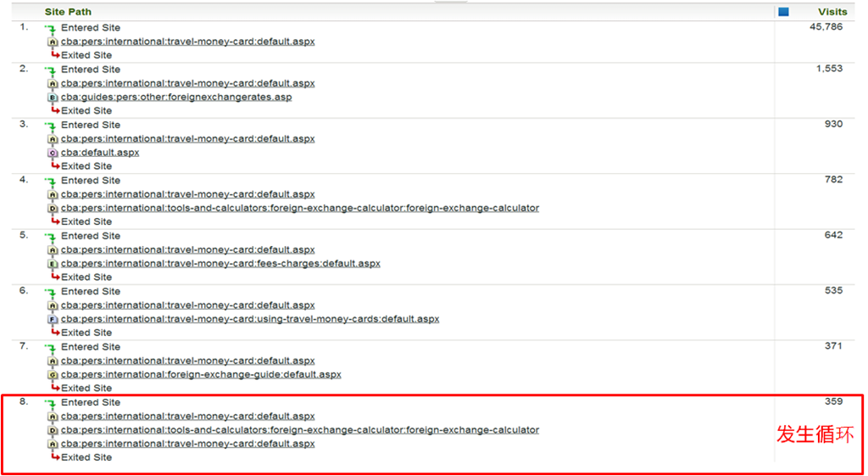Open the using-travel-money-cards page link
Screen dimensions: 868x476
pos(250,319)
